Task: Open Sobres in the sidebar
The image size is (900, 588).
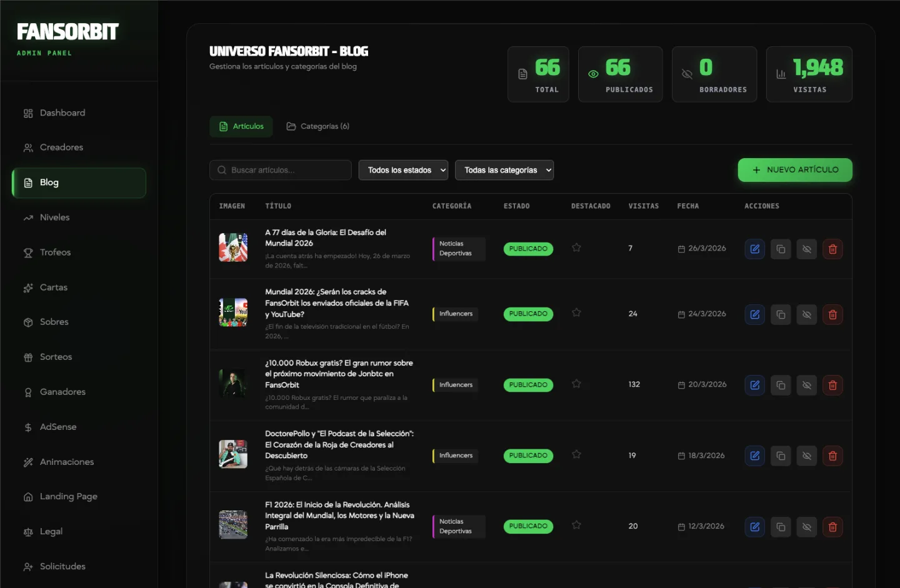Action: click(x=79, y=322)
